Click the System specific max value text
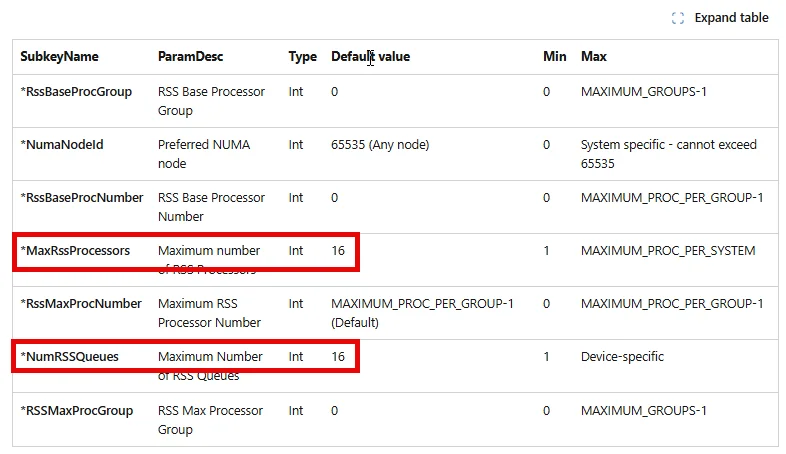786x454 pixels. [669, 154]
